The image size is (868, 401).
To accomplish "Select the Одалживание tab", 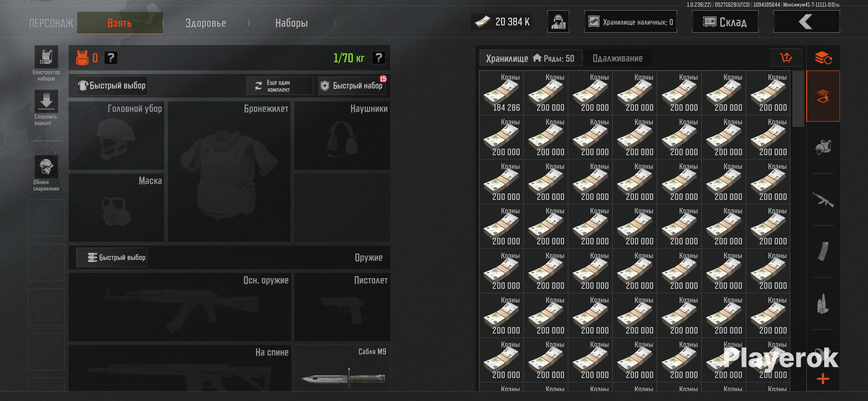I will 618,58.
